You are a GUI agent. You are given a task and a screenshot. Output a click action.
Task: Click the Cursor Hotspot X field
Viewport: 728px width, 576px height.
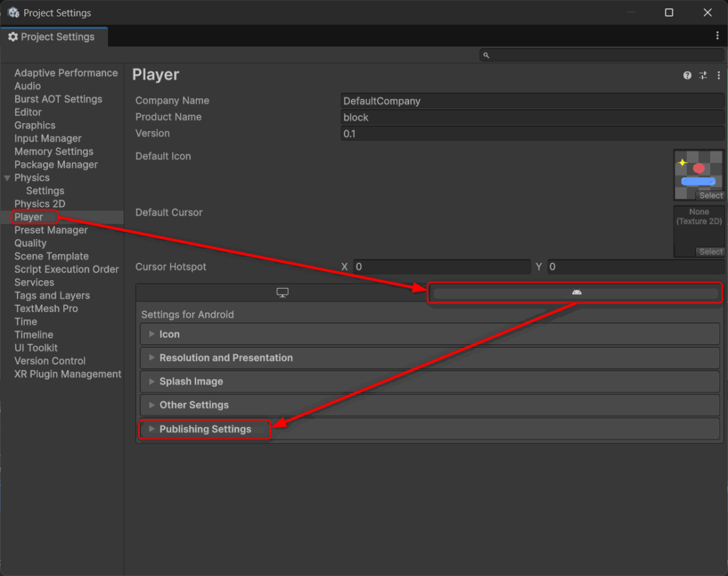[x=441, y=267]
